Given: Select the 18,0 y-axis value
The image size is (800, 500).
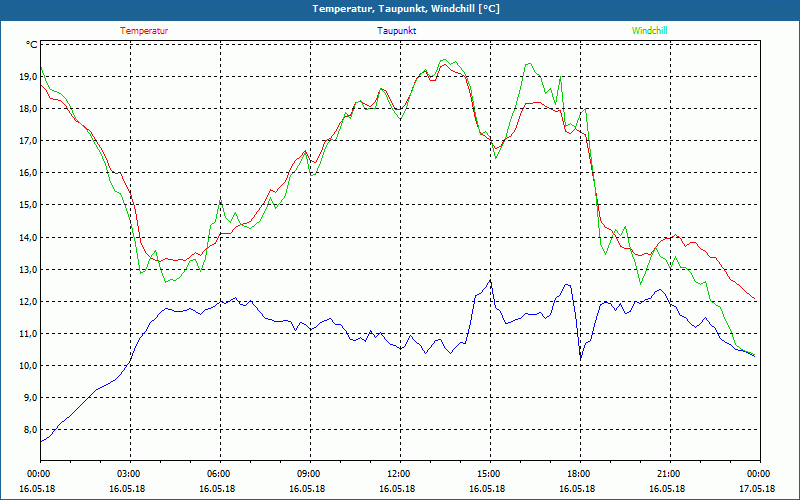Looking at the screenshot, I should (29, 109).
